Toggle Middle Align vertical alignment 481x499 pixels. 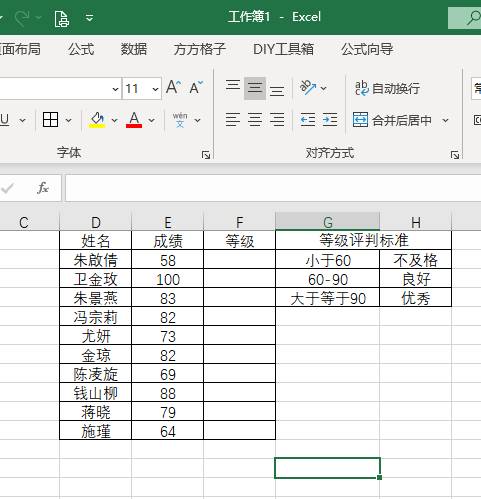click(x=255, y=88)
